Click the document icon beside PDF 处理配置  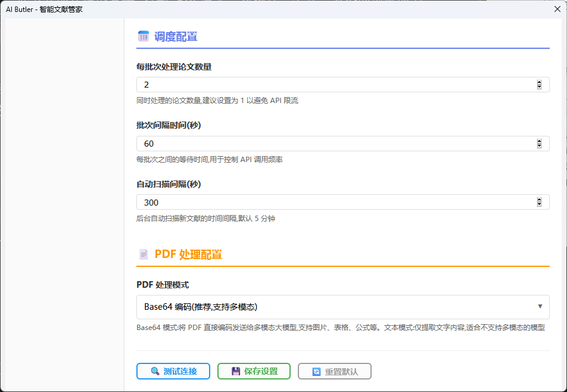tap(144, 254)
